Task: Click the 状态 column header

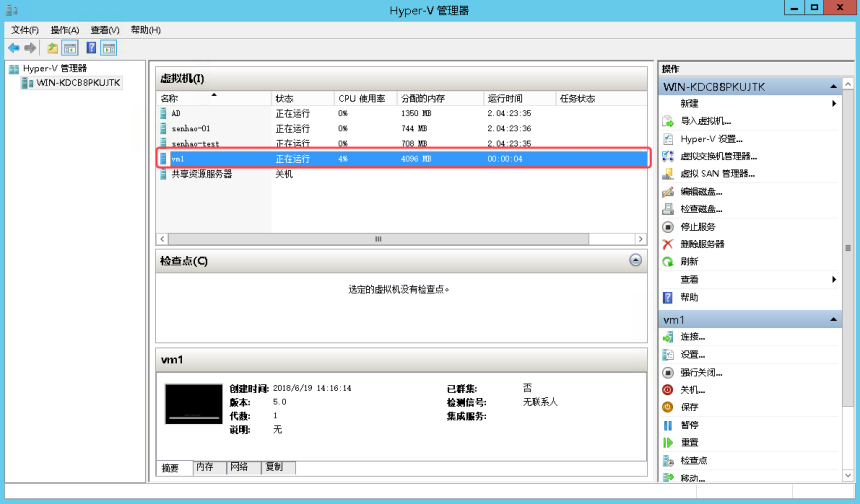Action: [x=303, y=99]
